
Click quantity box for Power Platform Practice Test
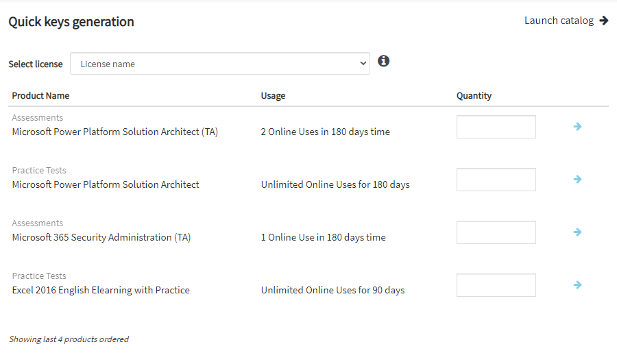pos(496,180)
